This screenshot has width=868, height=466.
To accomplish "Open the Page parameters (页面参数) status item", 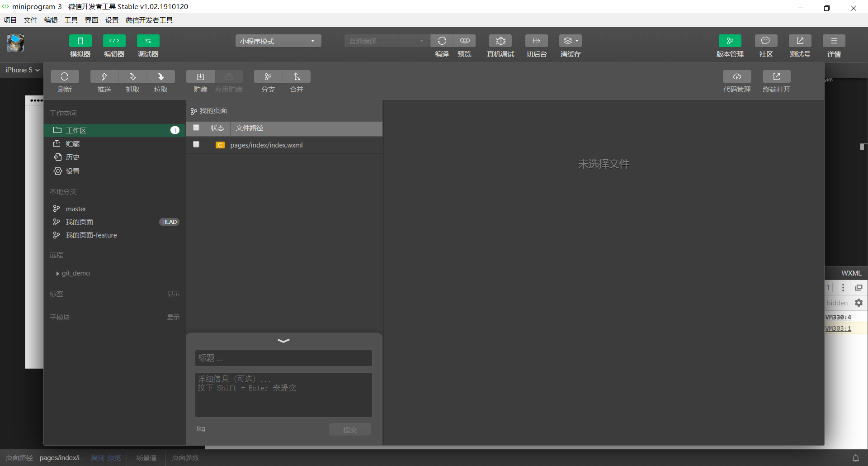I will (x=185, y=458).
